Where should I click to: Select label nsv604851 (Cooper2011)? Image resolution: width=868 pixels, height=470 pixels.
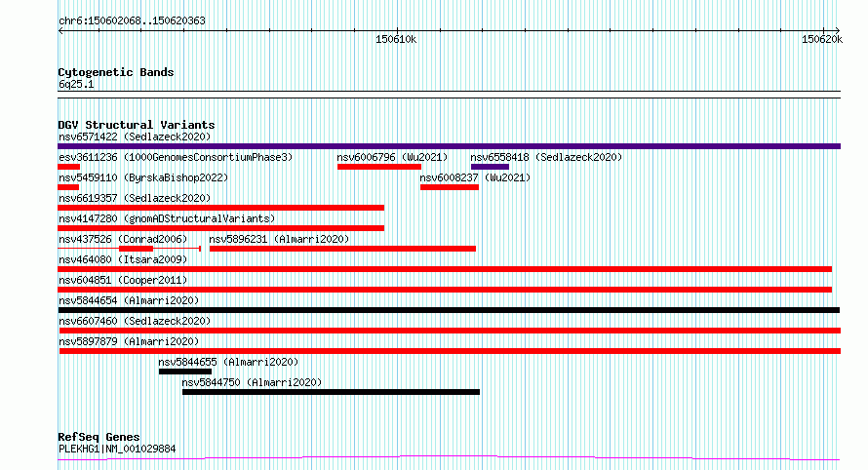click(123, 280)
